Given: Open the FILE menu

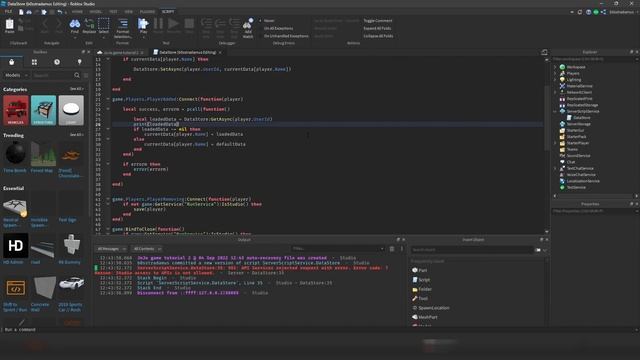Looking at the screenshot, I should (x=8, y=12).
